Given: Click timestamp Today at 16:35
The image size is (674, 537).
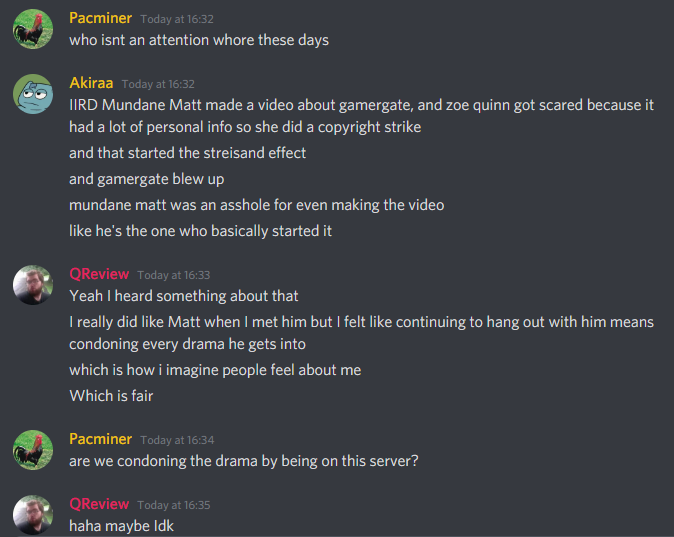Looking at the screenshot, I should point(174,505).
